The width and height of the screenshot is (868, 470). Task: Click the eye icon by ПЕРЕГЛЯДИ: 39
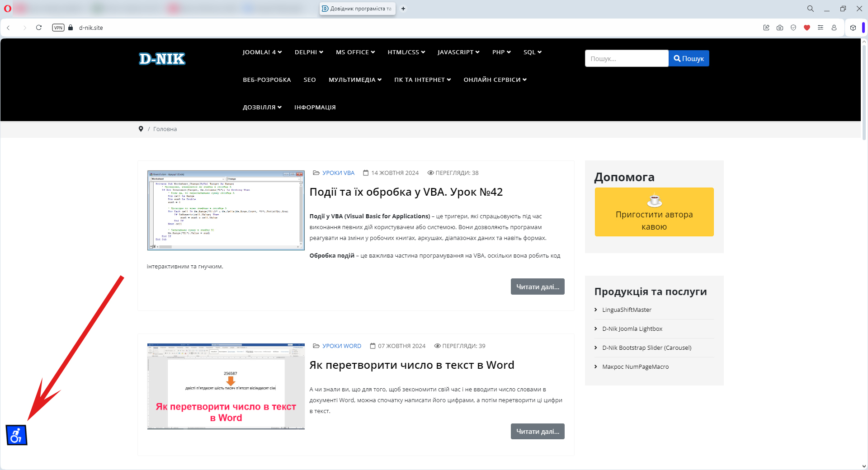(437, 346)
